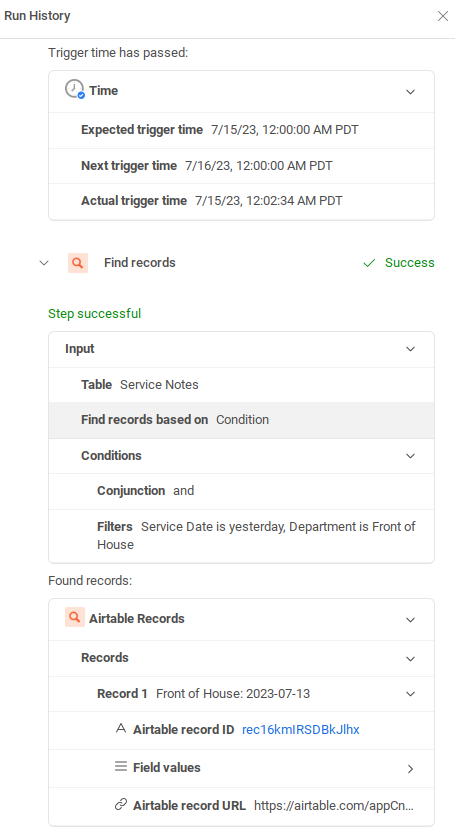Screen dimensions: 455x833
Task: Open record ID link rec16kmIRSDBkJlhx
Action: tap(300, 729)
